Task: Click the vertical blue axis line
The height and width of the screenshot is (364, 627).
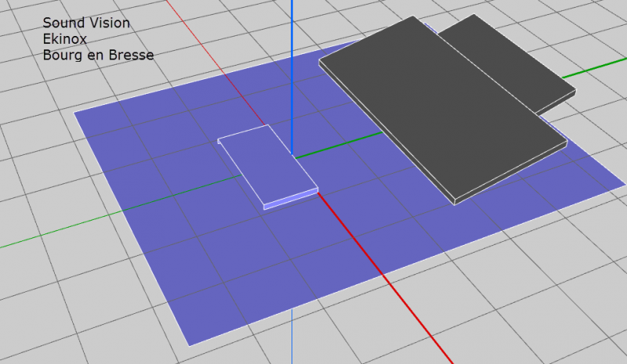Action: tap(292, 78)
